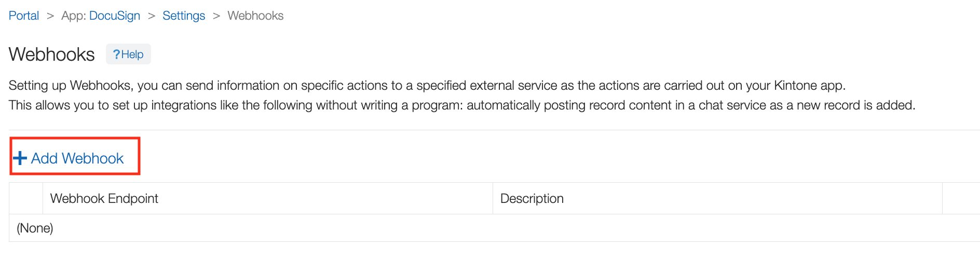980x273 pixels.
Task: Click the 'App:' label in breadcrumb
Action: [74, 16]
